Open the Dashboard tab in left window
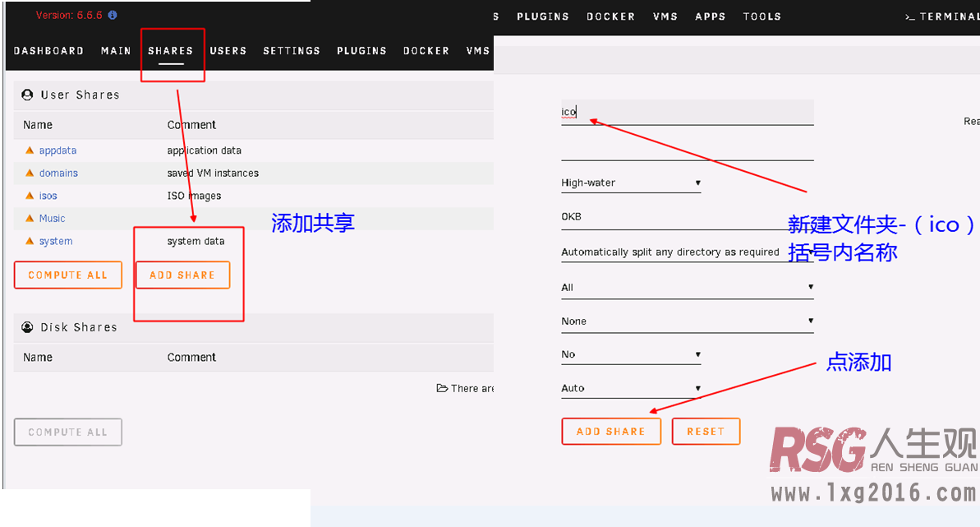Image resolution: width=980 pixels, height=527 pixels. click(48, 51)
